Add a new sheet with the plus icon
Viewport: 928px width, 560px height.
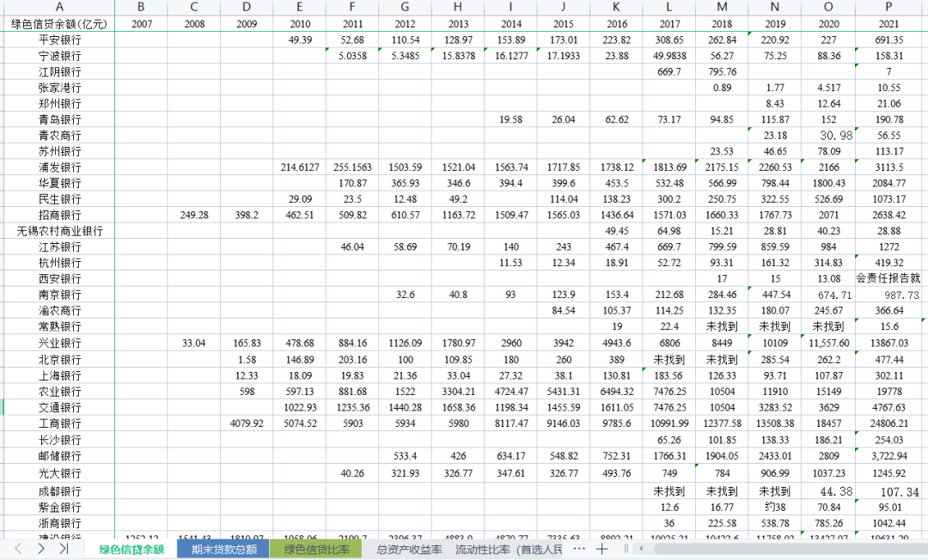(x=601, y=549)
